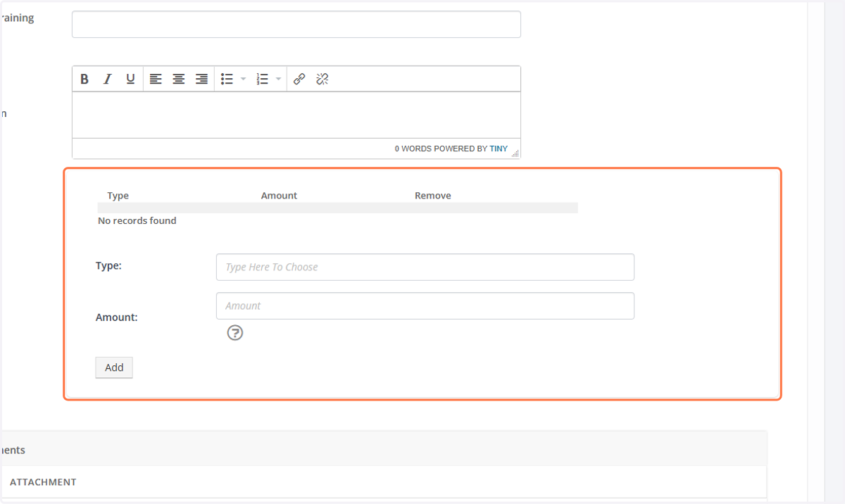Remove link with the unlink icon
Screen dimensions: 845x504
tap(323, 79)
